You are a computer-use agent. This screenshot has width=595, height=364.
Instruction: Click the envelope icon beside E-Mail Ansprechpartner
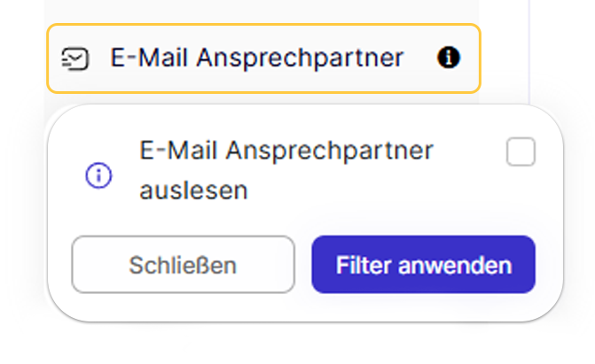pyautogui.click(x=75, y=58)
